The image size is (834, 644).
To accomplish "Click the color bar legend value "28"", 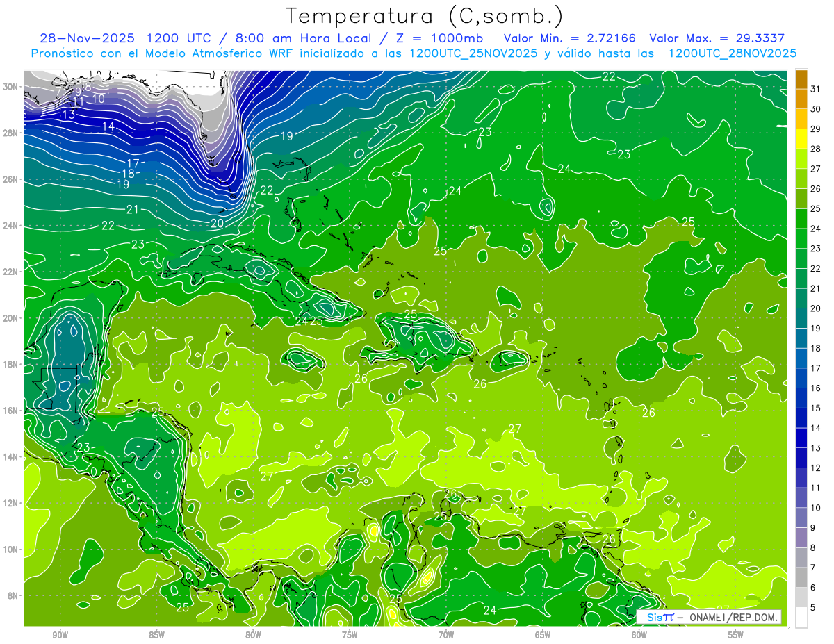I will click(816, 148).
